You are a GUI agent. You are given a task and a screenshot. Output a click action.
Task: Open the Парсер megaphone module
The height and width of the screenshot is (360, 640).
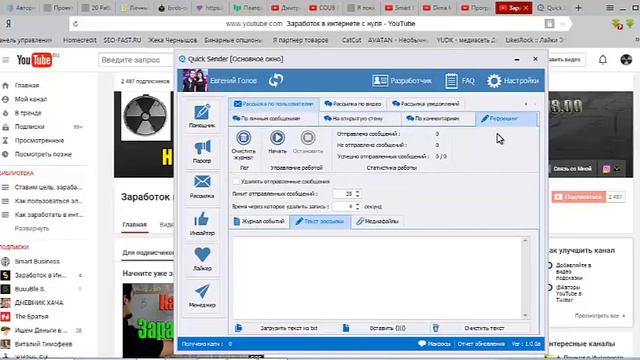click(202, 151)
